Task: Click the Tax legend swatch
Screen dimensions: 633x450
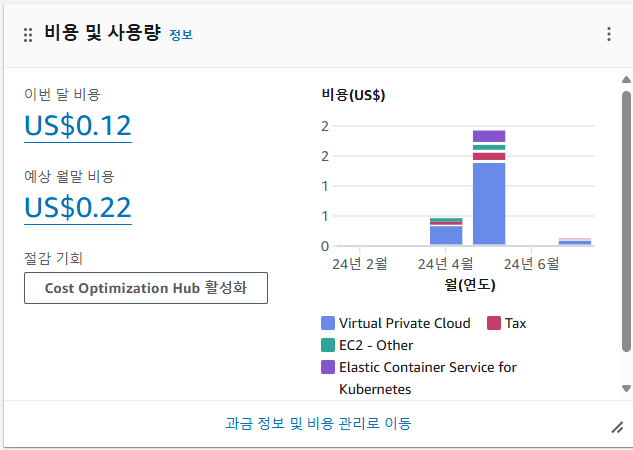Action: click(494, 323)
